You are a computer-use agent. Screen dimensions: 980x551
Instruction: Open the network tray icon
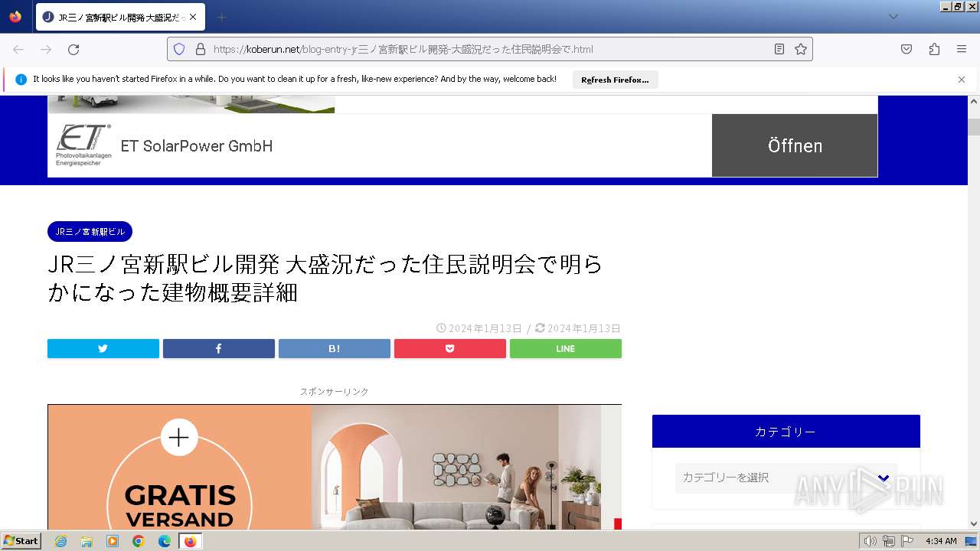point(889,541)
